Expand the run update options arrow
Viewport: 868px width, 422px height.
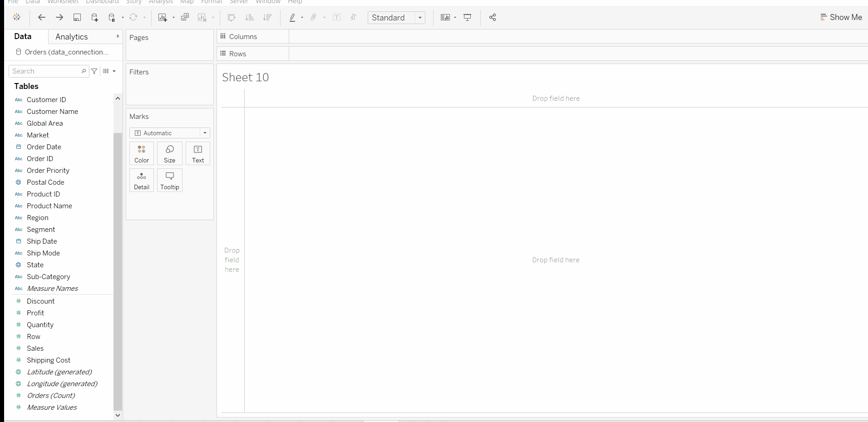click(144, 18)
